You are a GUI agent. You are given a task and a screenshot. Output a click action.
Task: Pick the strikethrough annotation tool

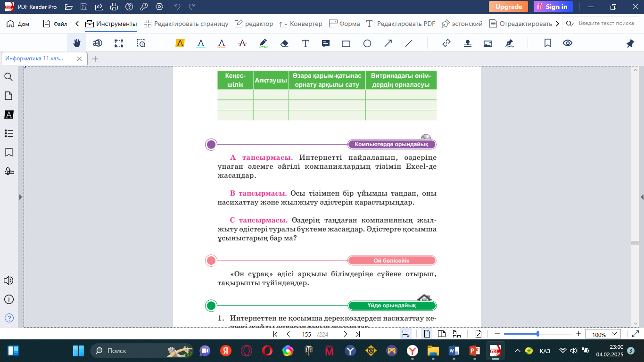(242, 43)
